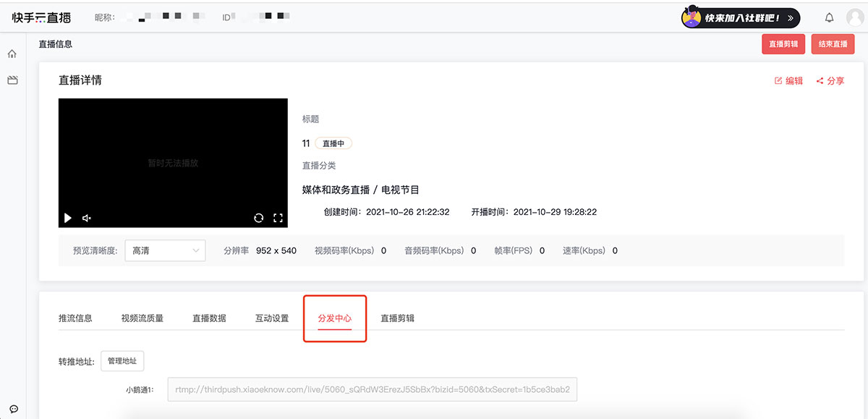
Task: Open the chat support bubble icon
Action: pos(13,409)
